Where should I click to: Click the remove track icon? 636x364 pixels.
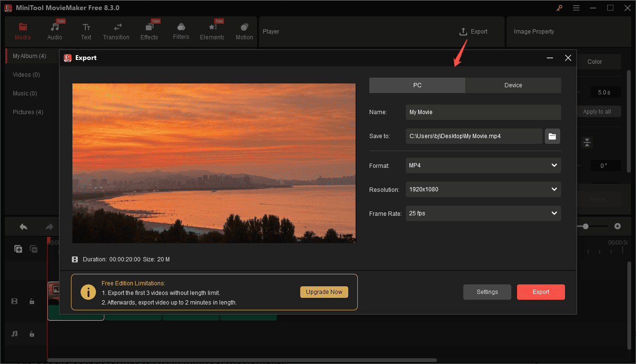pos(34,249)
